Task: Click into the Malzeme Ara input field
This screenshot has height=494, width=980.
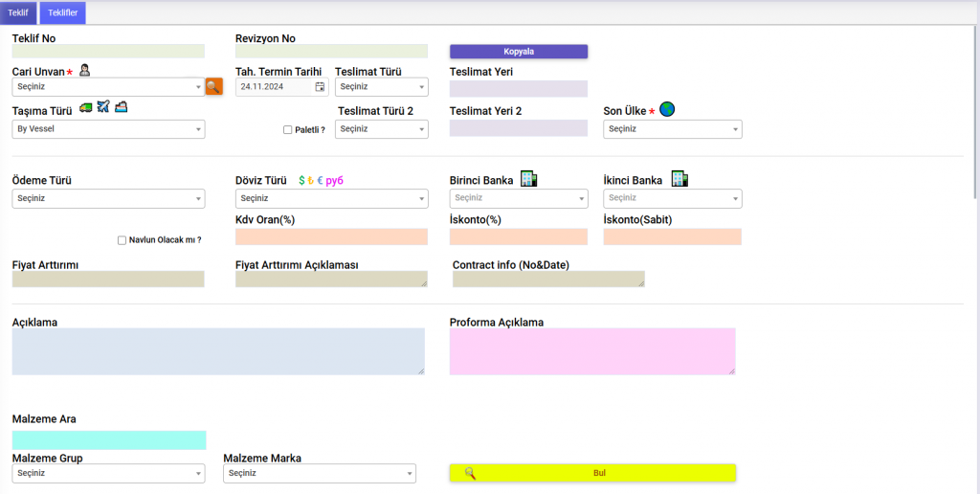Action: pyautogui.click(x=109, y=440)
